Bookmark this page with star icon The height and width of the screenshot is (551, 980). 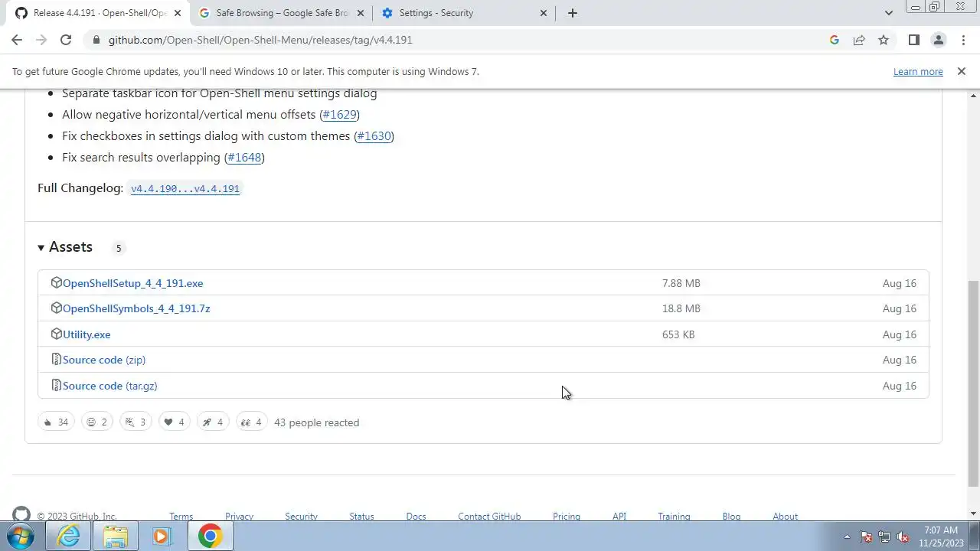(x=884, y=40)
